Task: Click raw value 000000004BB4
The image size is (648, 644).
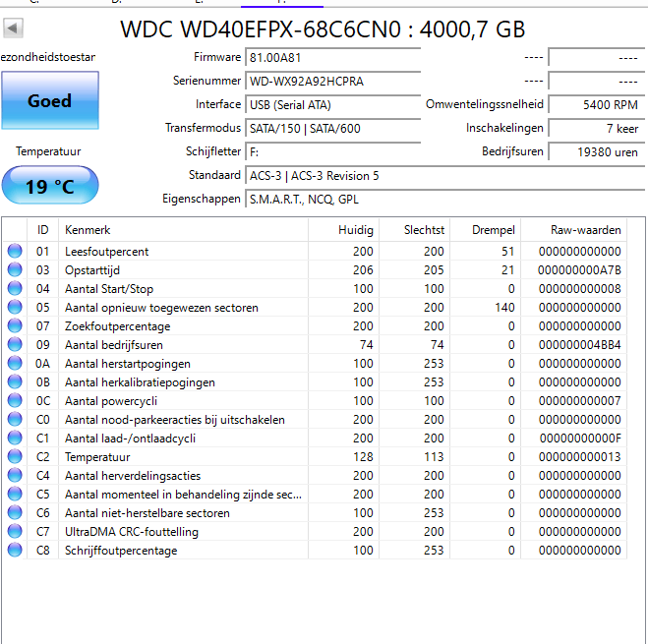Action: coord(580,345)
